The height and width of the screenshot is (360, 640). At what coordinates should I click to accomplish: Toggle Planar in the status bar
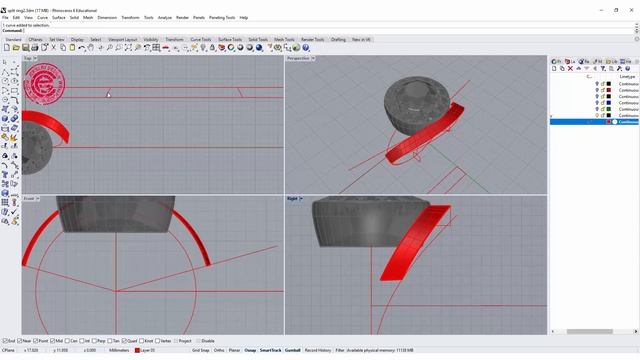(234, 350)
